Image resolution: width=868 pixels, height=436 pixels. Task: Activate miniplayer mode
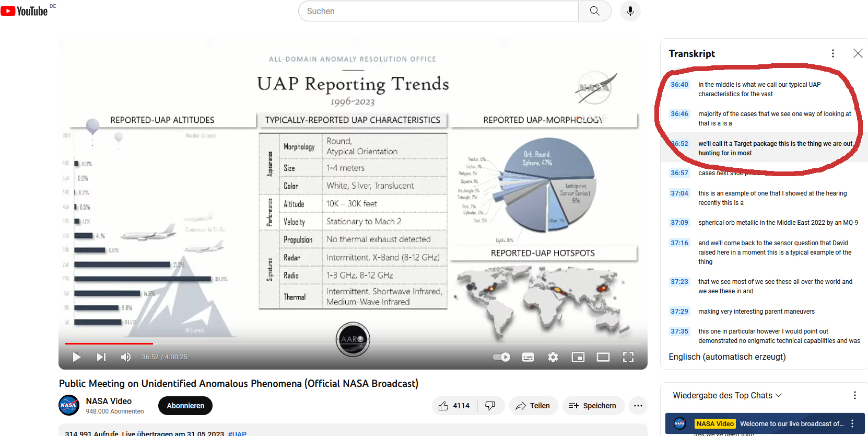pos(578,357)
